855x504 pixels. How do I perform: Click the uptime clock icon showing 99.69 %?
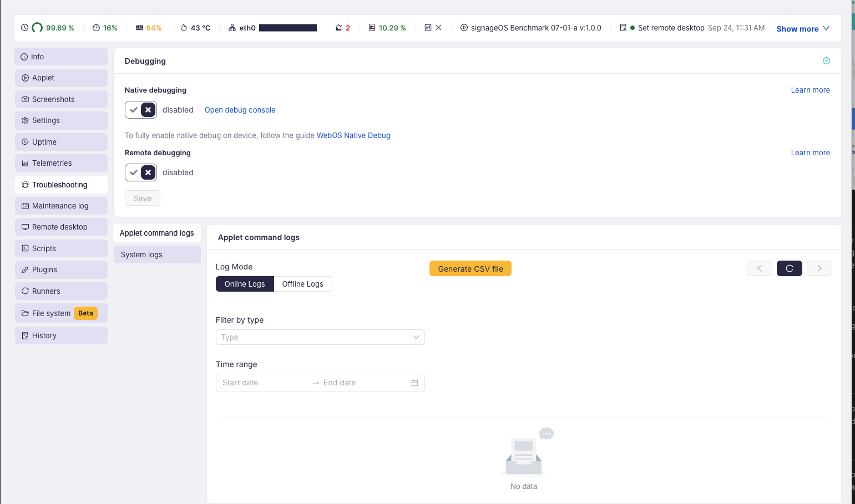(x=24, y=28)
